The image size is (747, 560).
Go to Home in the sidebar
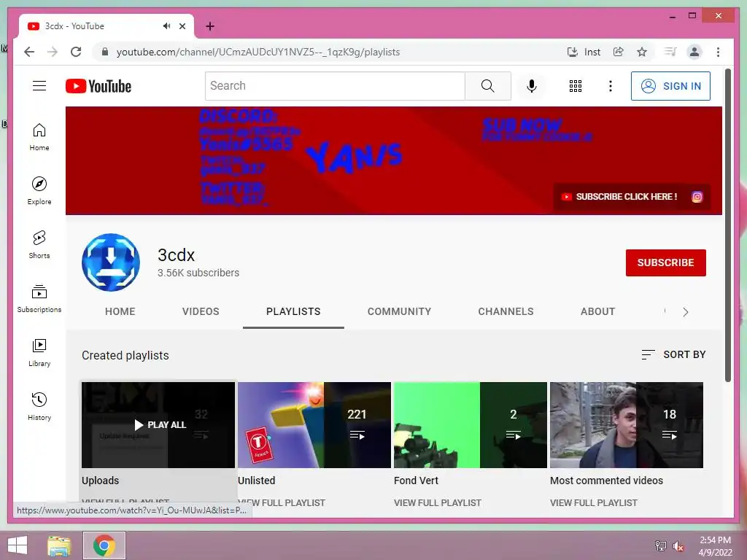pos(39,137)
